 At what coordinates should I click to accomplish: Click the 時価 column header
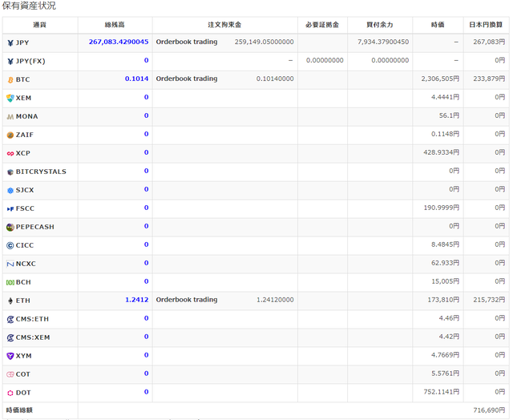438,25
